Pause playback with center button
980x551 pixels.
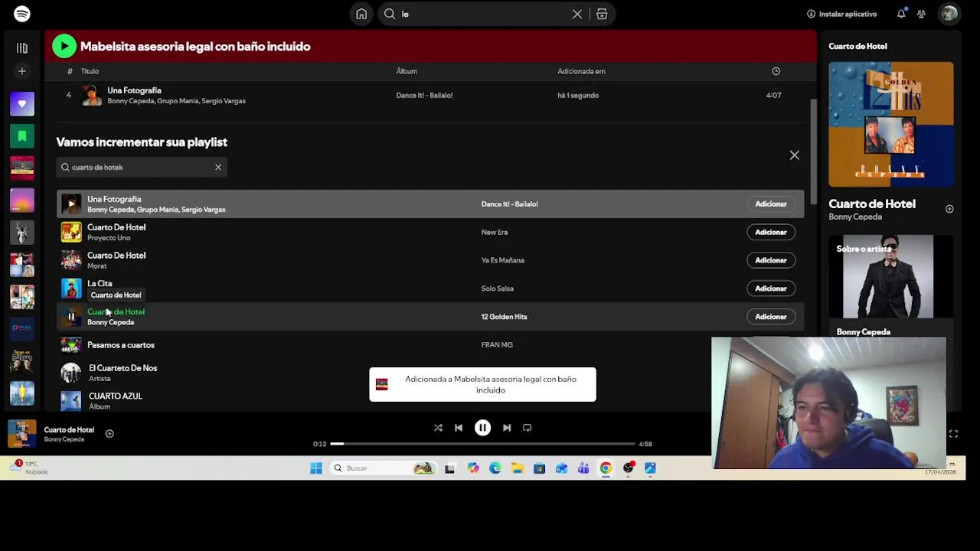482,428
